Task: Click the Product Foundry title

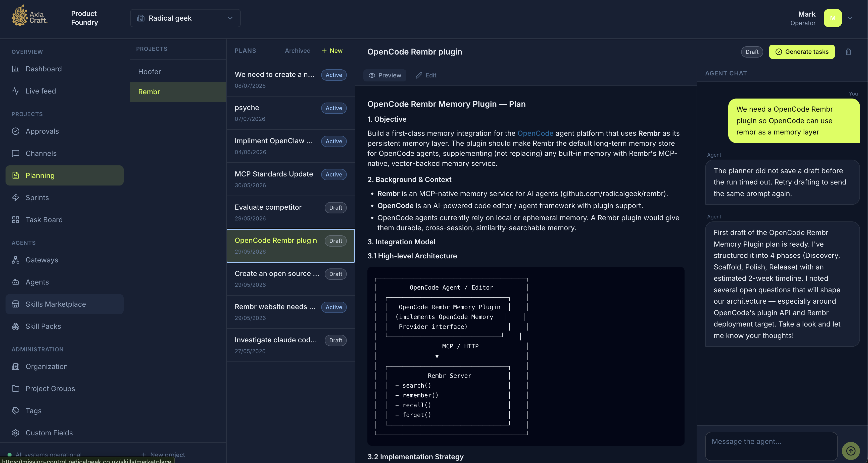Action: pyautogui.click(x=84, y=18)
